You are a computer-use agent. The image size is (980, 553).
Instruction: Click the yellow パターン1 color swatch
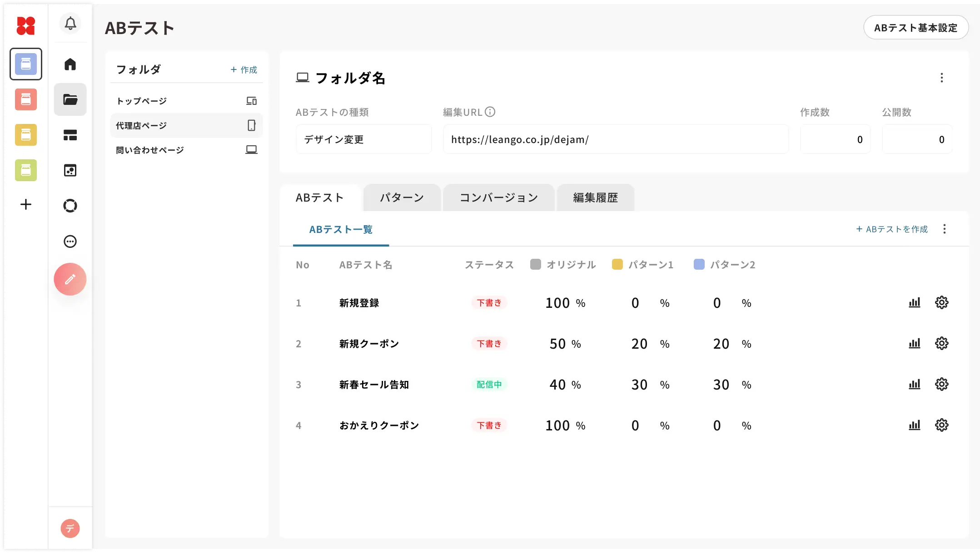click(617, 264)
